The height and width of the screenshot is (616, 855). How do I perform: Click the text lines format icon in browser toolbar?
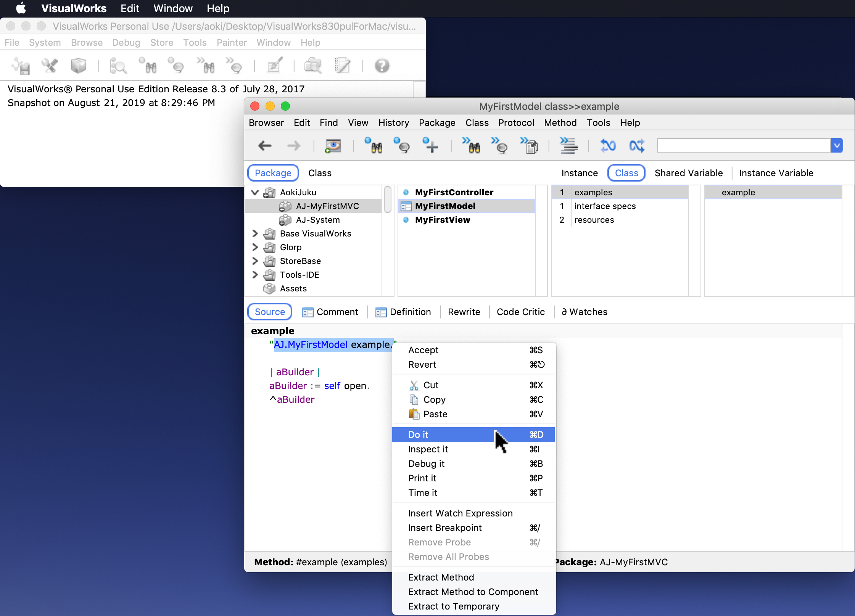(568, 146)
